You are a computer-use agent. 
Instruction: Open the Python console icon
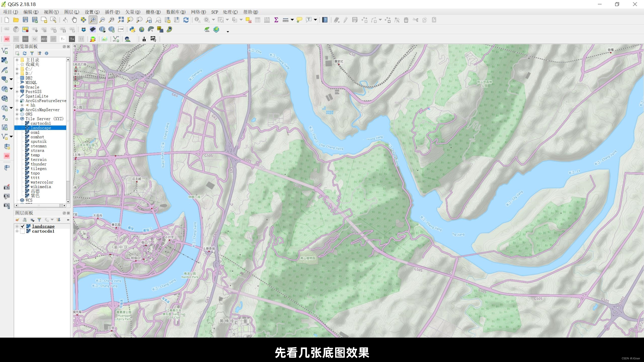132,29
